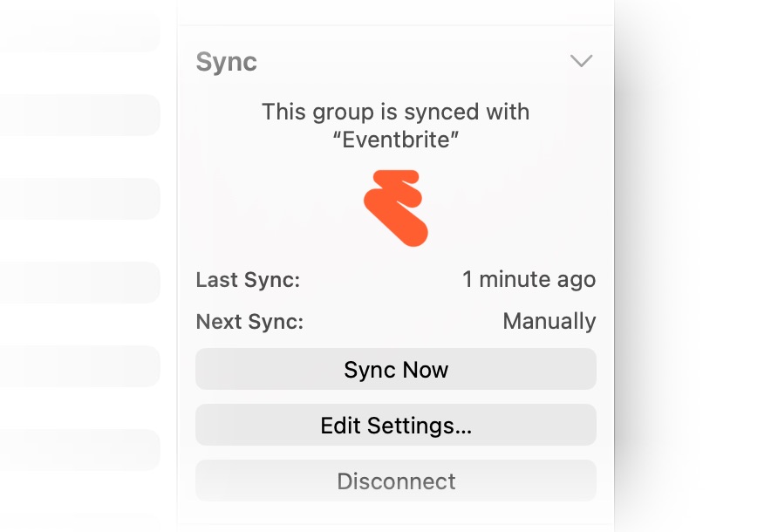Select the second blurred row in left list

79,114
